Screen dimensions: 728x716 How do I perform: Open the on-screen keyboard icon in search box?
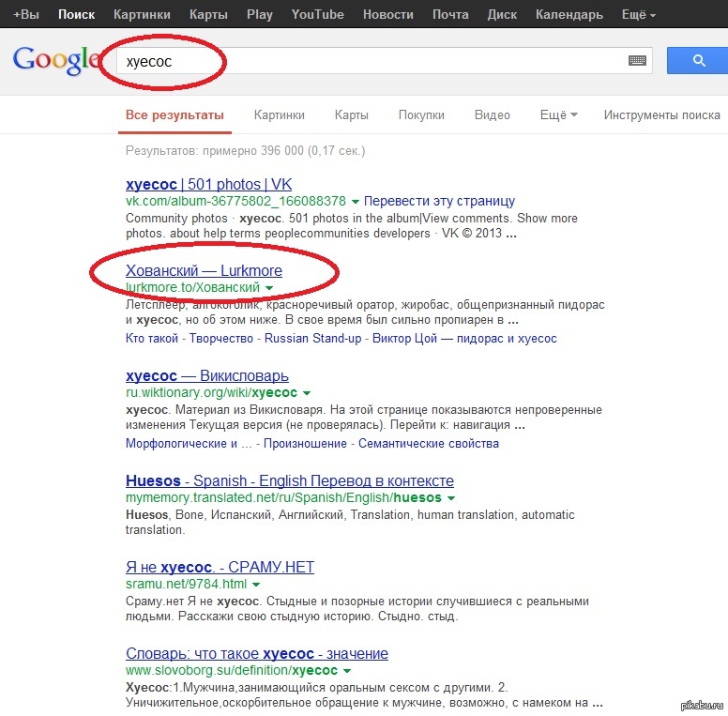pos(637,60)
